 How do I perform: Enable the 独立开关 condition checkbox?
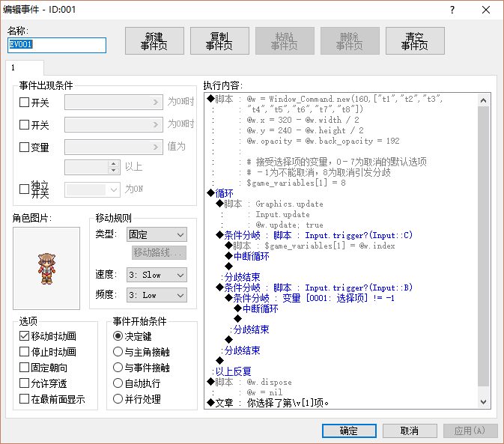click(x=25, y=189)
